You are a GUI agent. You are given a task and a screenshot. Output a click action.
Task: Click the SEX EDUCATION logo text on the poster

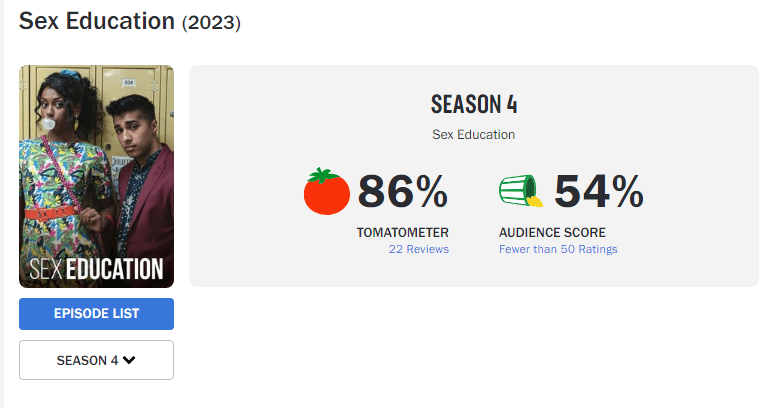[x=96, y=269]
